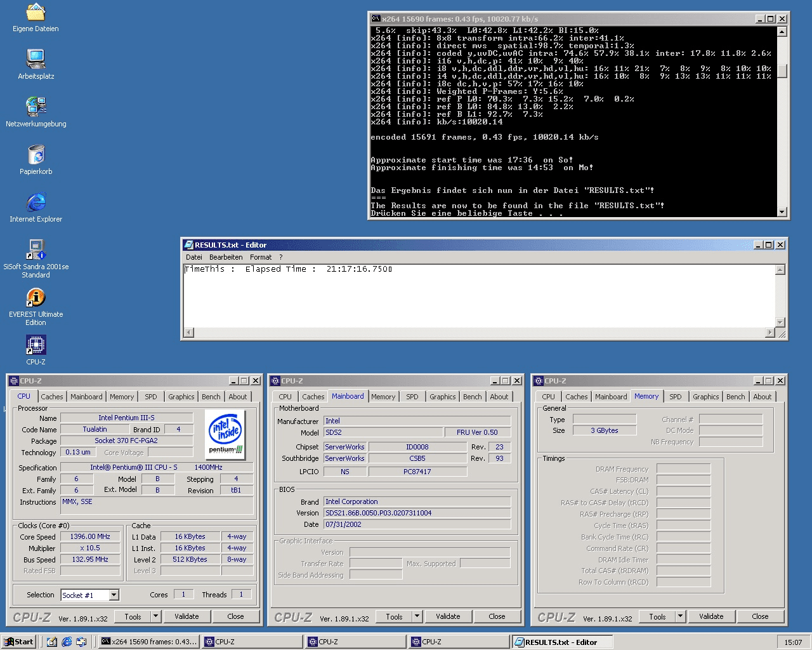Click scroll left arrow in Editor
The image size is (812, 650).
188,333
